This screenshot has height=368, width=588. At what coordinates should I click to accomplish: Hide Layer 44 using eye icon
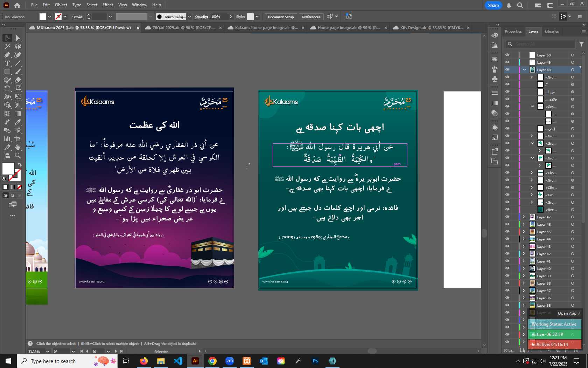pos(507,239)
